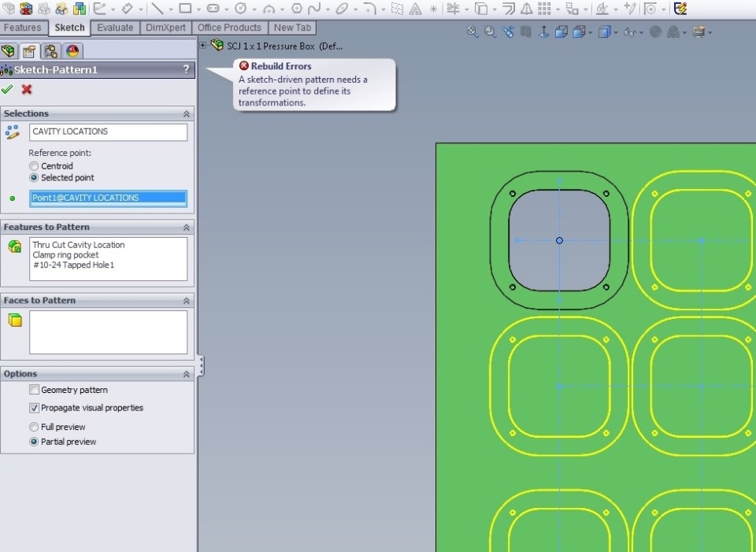Viewport: 756px width, 552px height.
Task: Select the Straight Slot sketch tool
Action: tap(213, 8)
